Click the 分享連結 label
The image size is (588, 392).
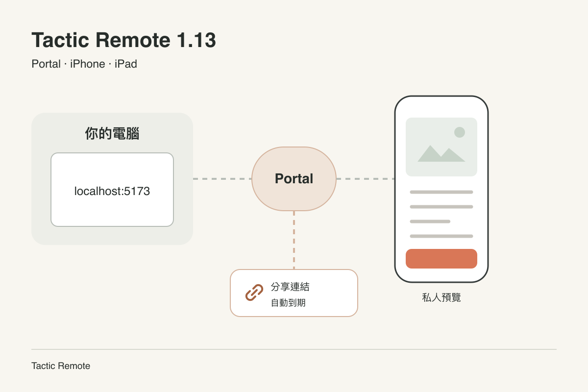click(x=290, y=287)
